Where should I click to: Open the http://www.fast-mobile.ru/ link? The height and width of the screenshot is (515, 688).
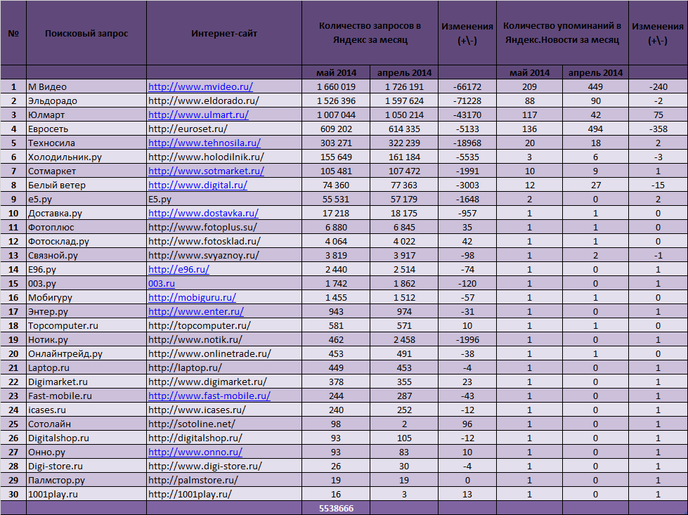pos(209,396)
